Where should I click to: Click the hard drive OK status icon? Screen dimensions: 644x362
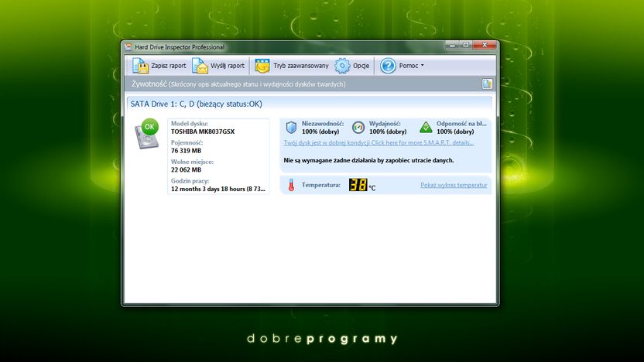click(147, 134)
